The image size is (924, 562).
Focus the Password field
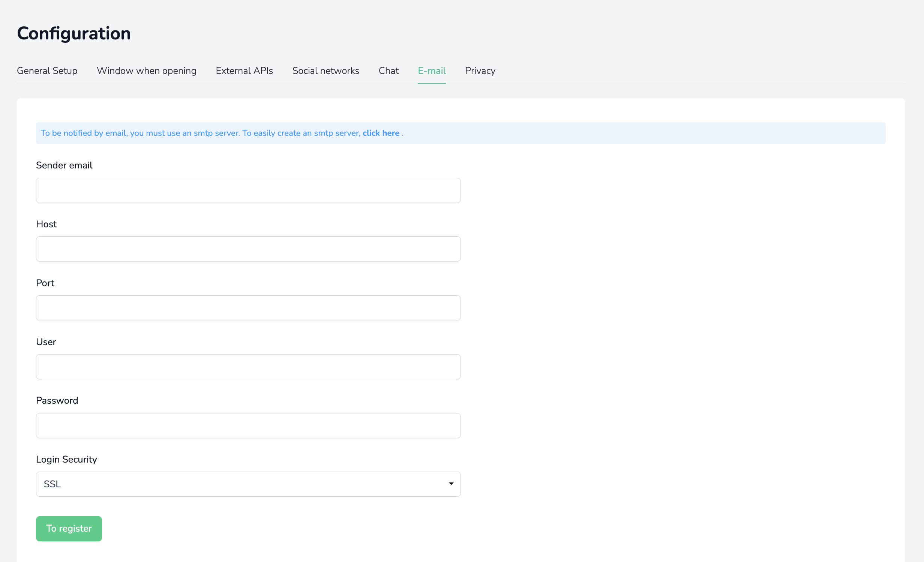[x=248, y=425]
